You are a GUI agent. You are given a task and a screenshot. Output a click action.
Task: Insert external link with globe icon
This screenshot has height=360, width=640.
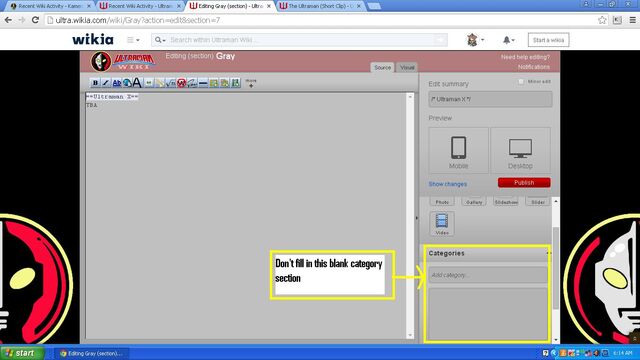coord(127,83)
